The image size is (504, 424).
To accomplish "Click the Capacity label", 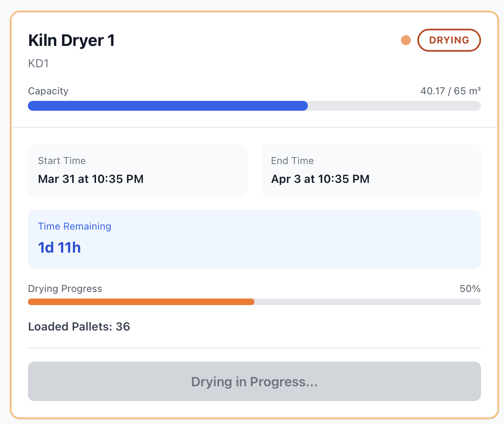I will click(x=48, y=91).
